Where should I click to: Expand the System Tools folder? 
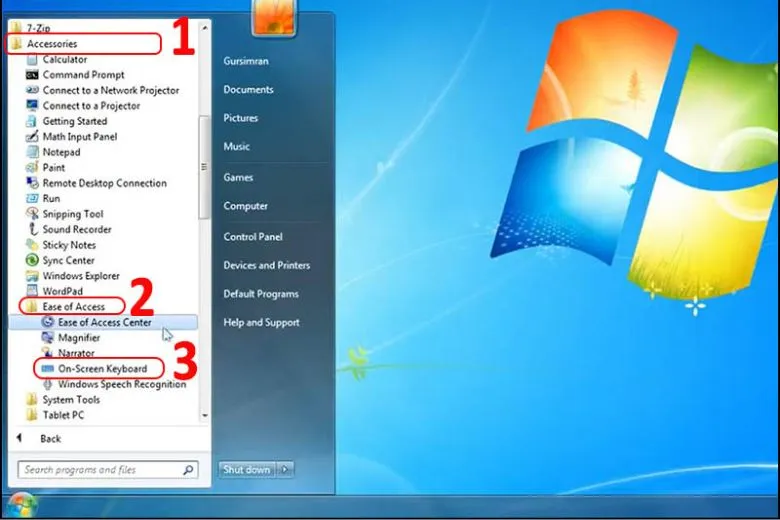pos(63,400)
